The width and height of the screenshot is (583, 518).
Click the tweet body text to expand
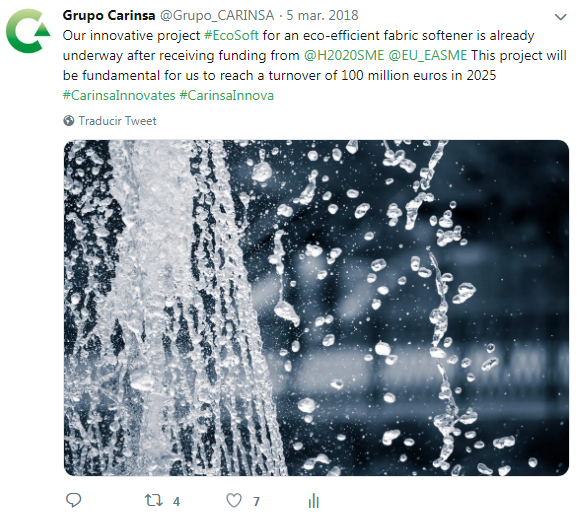click(315, 65)
